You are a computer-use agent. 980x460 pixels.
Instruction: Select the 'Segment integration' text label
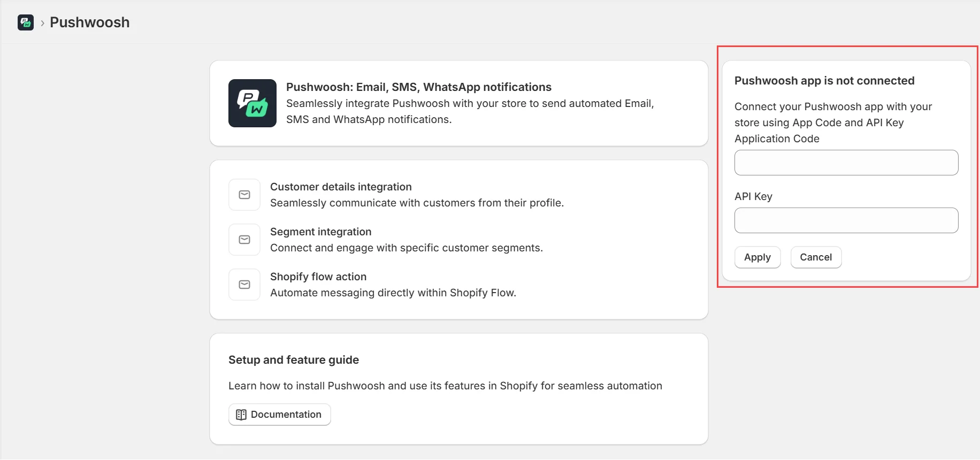[320, 232]
